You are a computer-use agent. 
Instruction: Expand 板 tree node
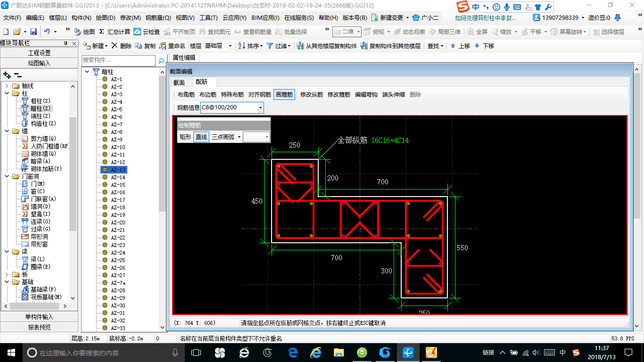(x=7, y=274)
